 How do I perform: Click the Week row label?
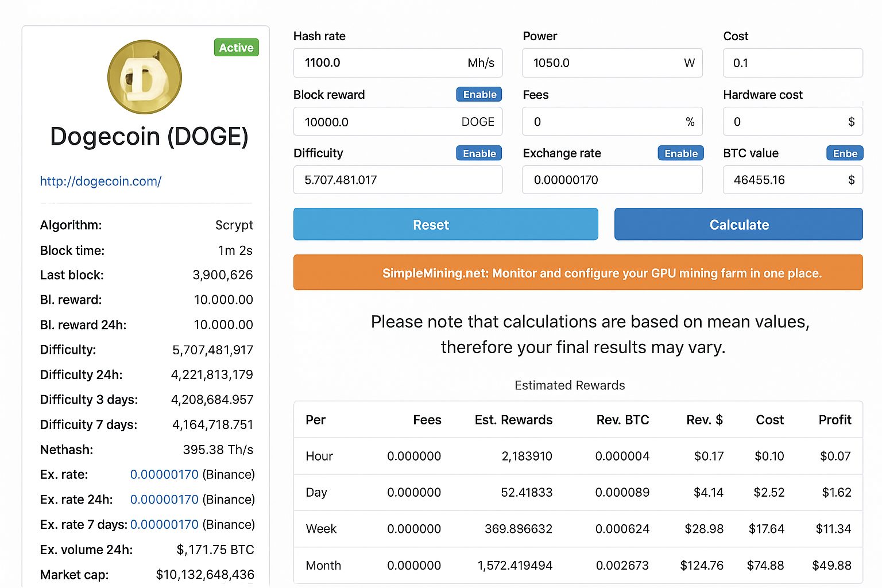[321, 529]
